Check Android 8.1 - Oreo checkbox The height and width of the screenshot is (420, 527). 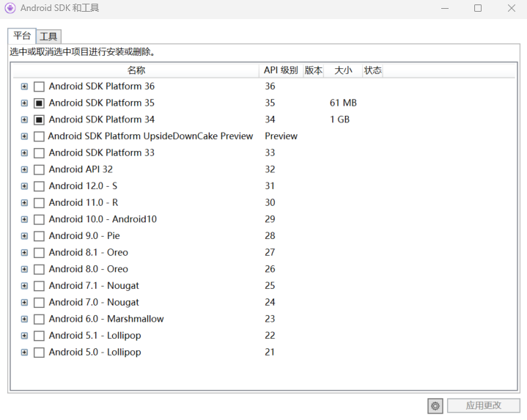pyautogui.click(x=39, y=253)
